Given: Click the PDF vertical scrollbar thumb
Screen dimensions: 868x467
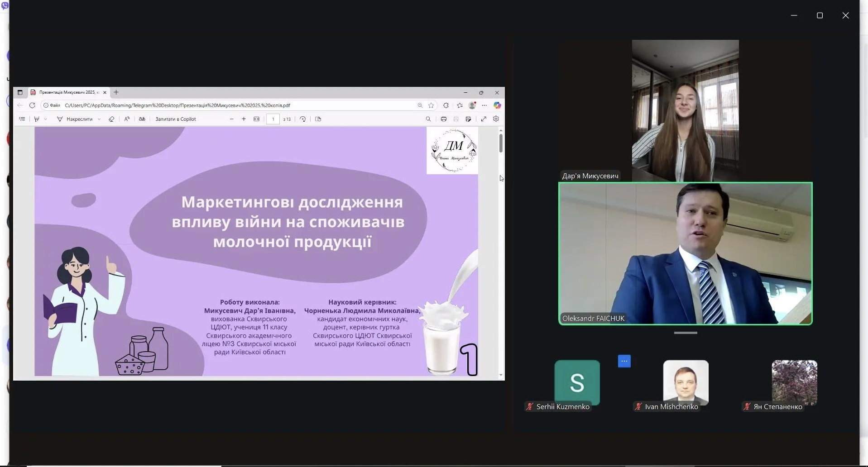Looking at the screenshot, I should click(501, 143).
